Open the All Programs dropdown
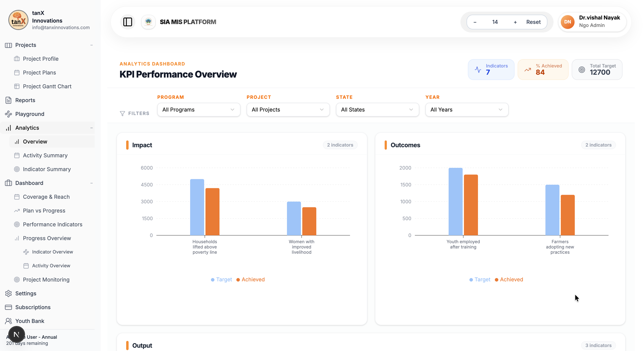 click(199, 110)
